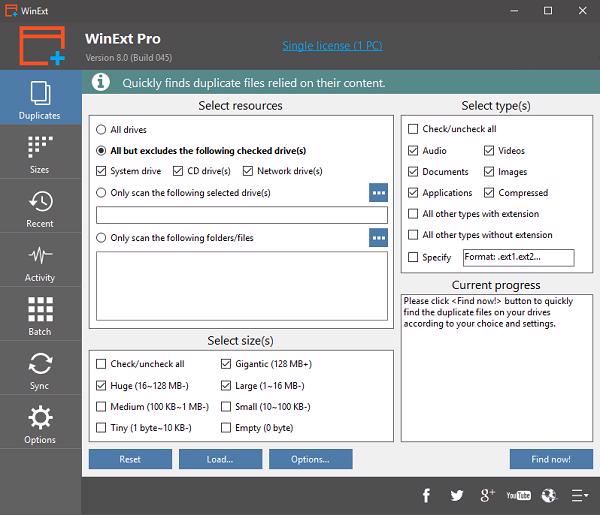Switch to the Duplicates tab
Image resolution: width=600 pixels, height=515 pixels.
(39, 100)
